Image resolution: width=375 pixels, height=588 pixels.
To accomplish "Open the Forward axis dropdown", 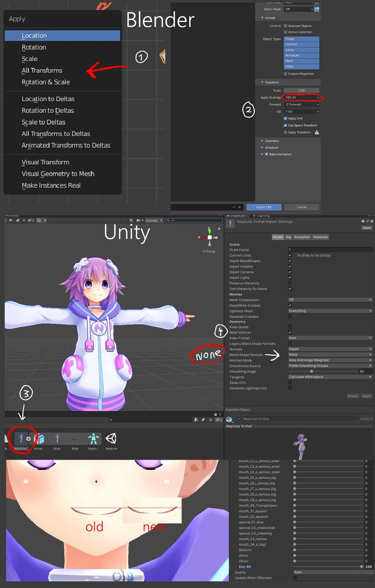I will point(302,104).
